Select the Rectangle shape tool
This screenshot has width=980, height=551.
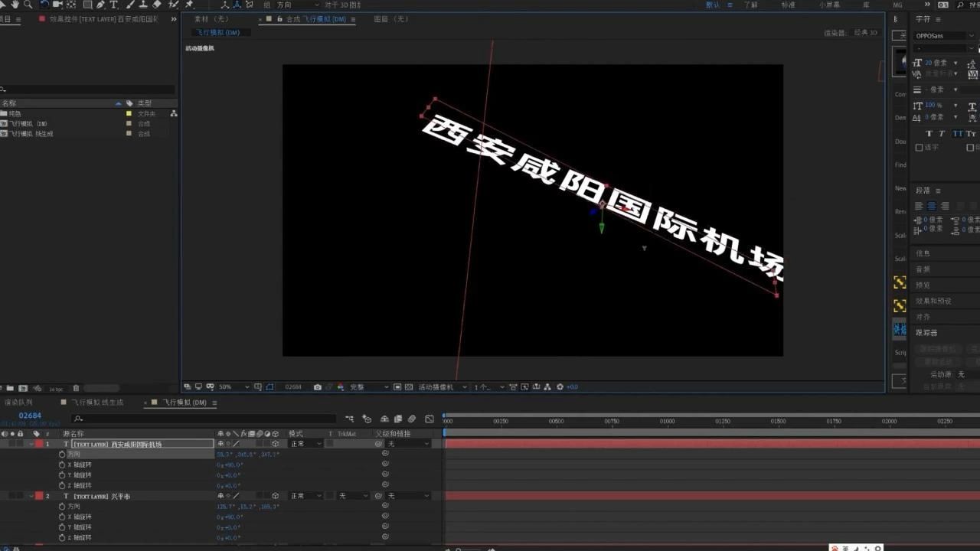click(x=87, y=5)
